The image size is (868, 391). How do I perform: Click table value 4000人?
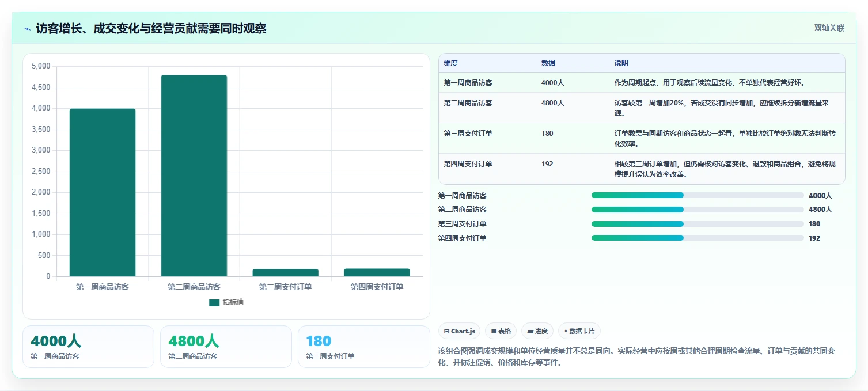click(x=552, y=83)
